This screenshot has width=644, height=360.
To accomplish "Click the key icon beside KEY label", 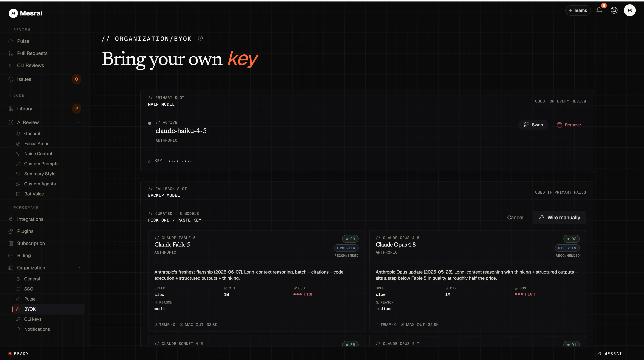I will 150,161.
